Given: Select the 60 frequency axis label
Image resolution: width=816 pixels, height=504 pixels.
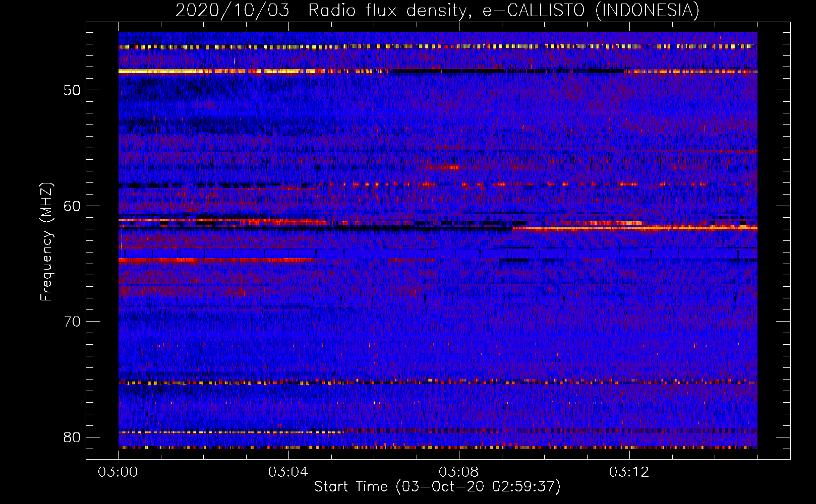Looking at the screenshot, I should click(x=72, y=206).
